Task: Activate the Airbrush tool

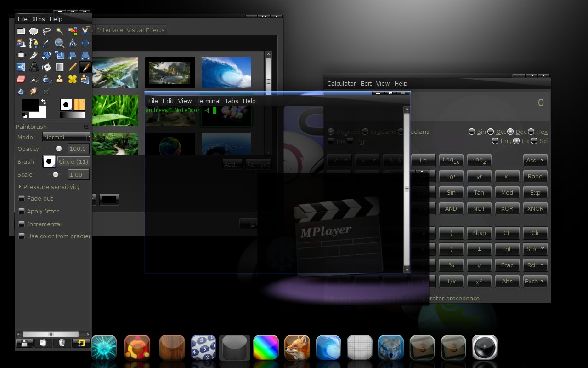Action: click(34, 79)
